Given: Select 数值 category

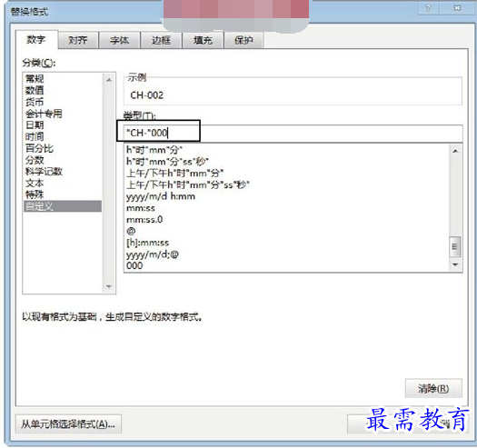Looking at the screenshot, I should [x=63, y=90].
